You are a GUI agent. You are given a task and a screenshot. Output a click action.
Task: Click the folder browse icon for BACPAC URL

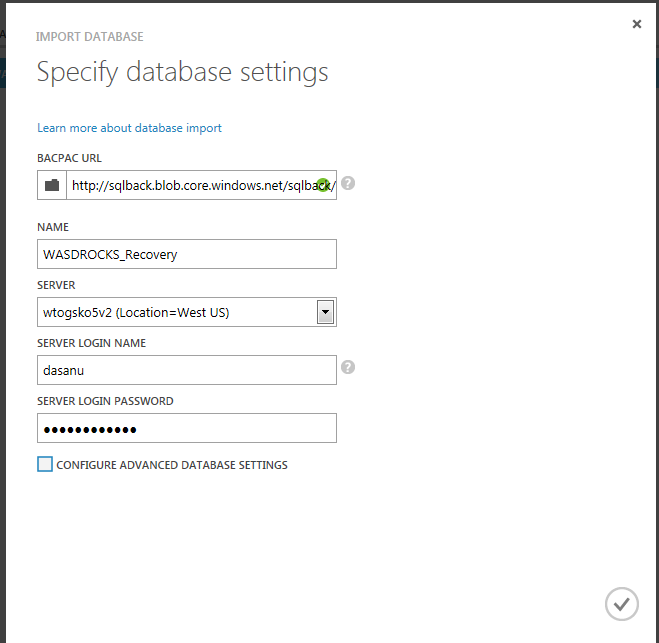coord(52,185)
